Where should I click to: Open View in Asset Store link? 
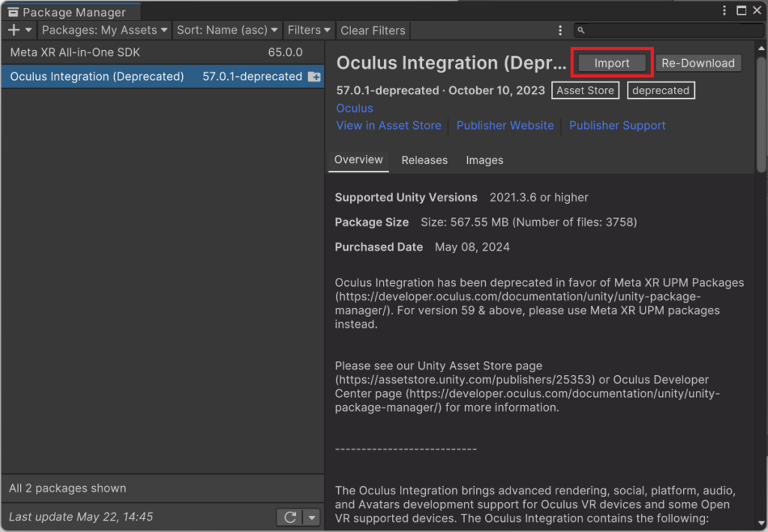389,126
